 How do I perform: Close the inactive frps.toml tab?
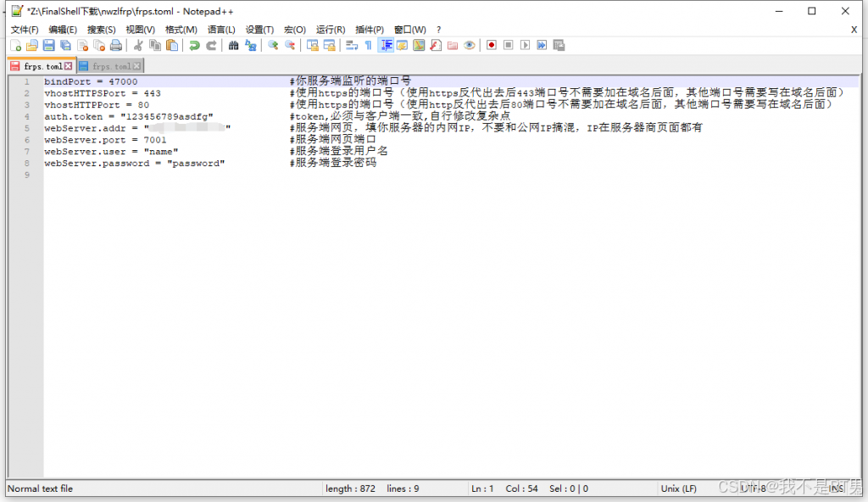136,66
